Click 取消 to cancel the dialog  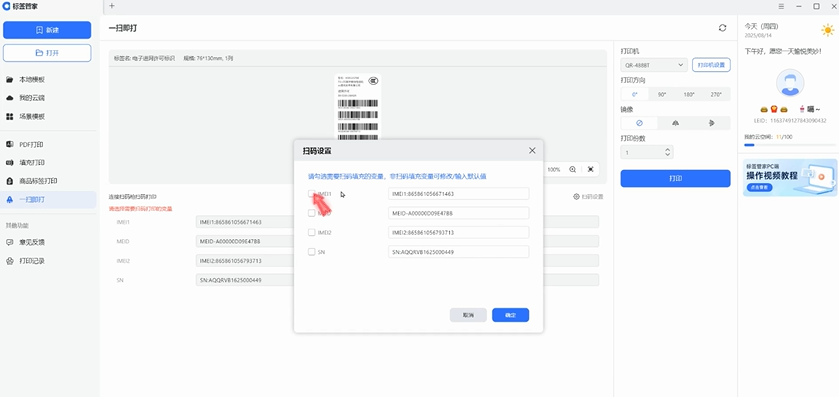tap(468, 315)
